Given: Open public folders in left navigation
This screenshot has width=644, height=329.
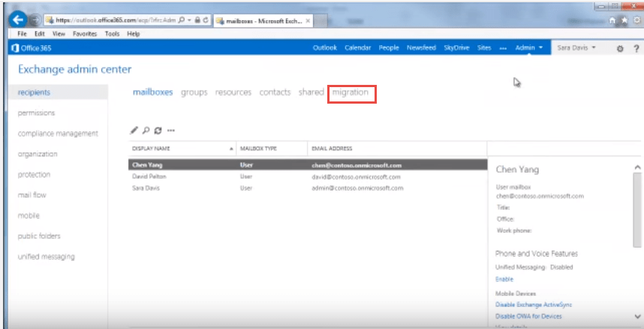Looking at the screenshot, I should 38,236.
